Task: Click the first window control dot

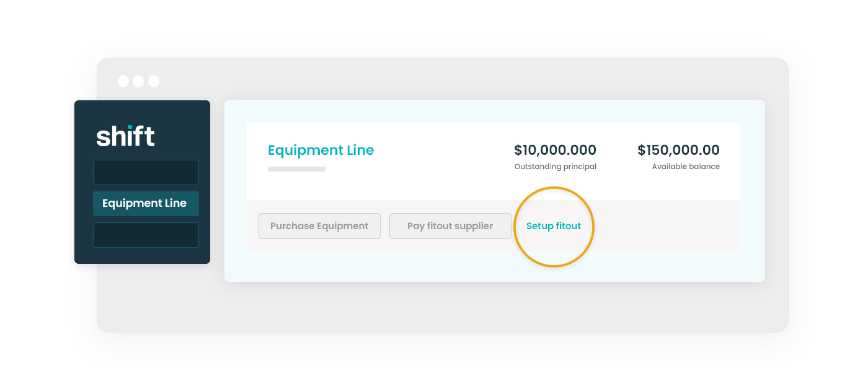Action: [x=123, y=81]
